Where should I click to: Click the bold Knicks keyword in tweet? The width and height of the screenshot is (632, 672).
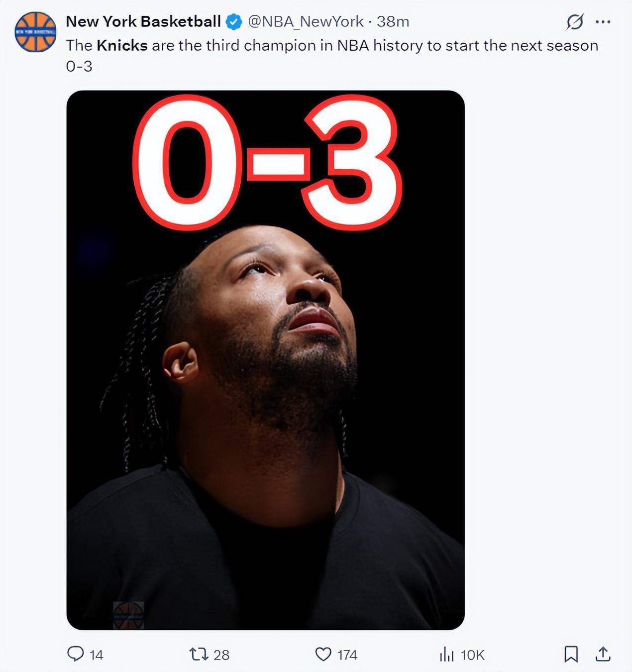click(x=122, y=45)
